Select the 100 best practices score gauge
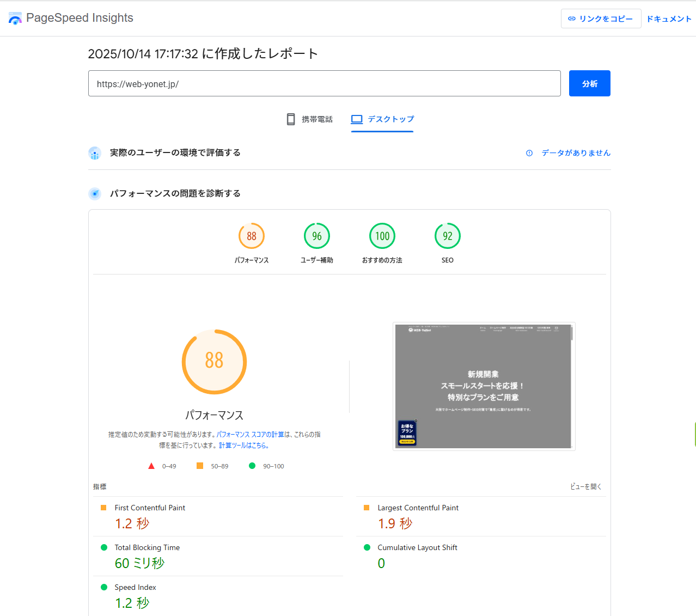Image resolution: width=696 pixels, height=616 pixels. tap(382, 236)
